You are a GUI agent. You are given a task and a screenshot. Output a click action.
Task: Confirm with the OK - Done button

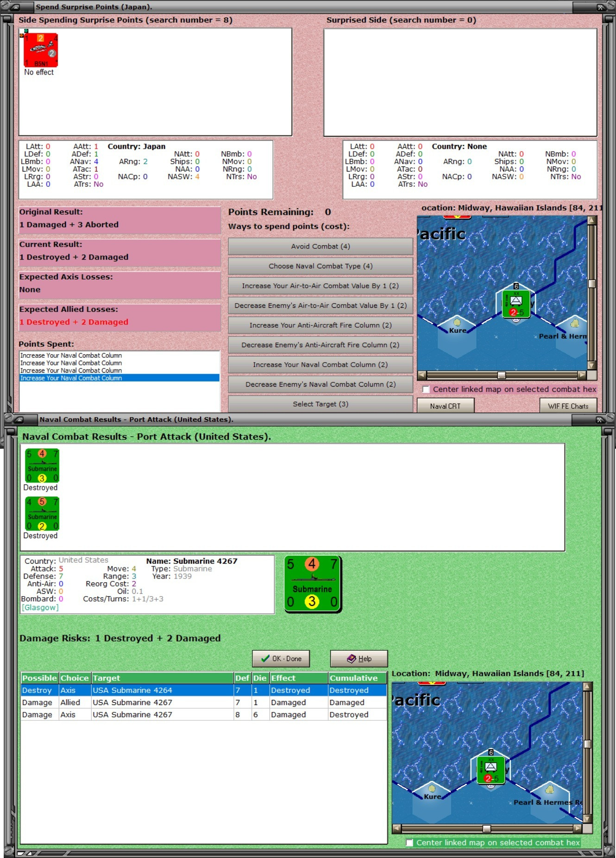pos(281,659)
